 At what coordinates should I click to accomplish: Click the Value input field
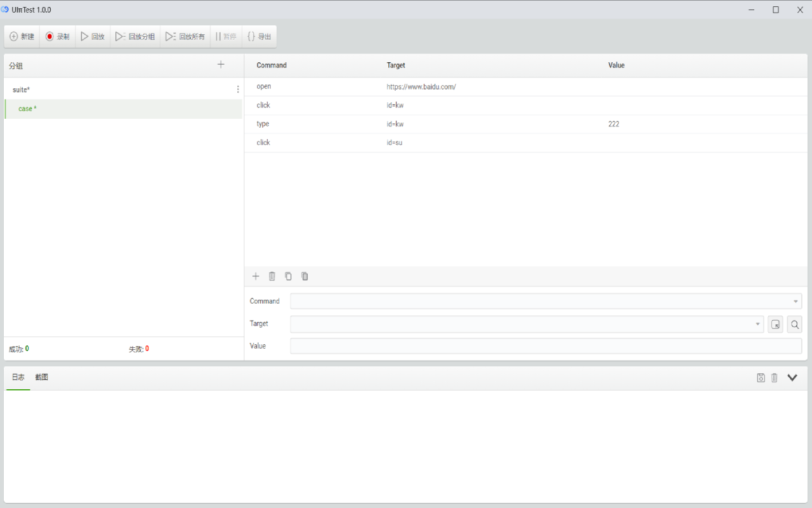click(546, 346)
